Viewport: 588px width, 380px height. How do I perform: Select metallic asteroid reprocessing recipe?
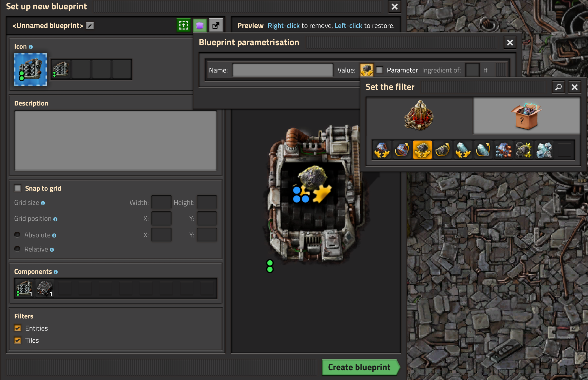tap(402, 150)
